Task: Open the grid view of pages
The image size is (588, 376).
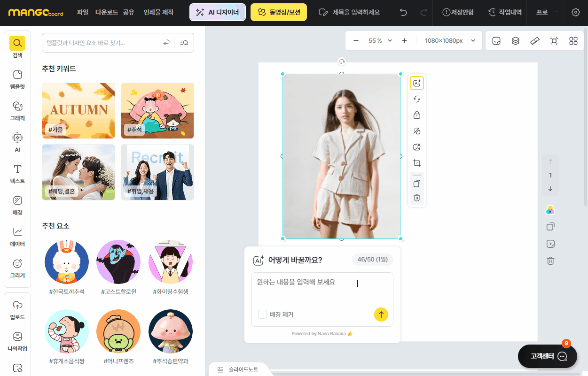Action: [x=573, y=41]
